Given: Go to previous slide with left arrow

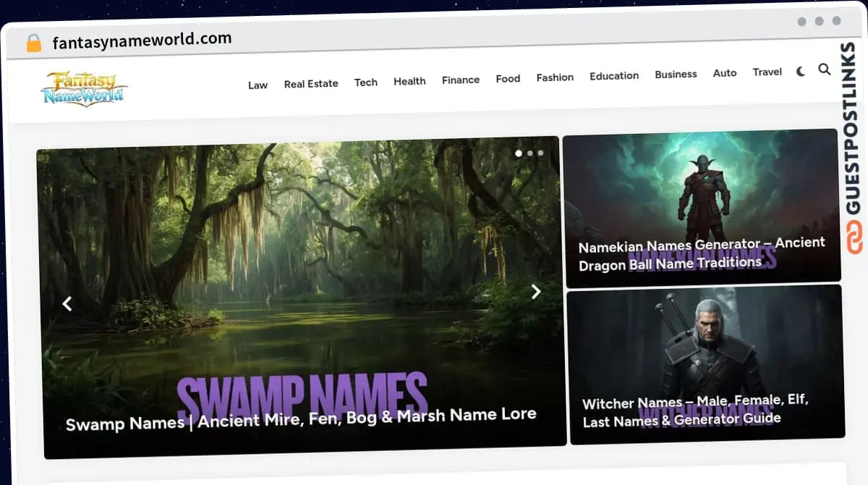Looking at the screenshot, I should click(x=67, y=304).
